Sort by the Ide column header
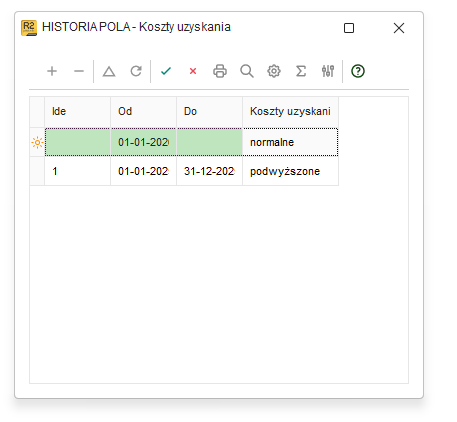Screen dimensions: 457x422 tap(77, 112)
